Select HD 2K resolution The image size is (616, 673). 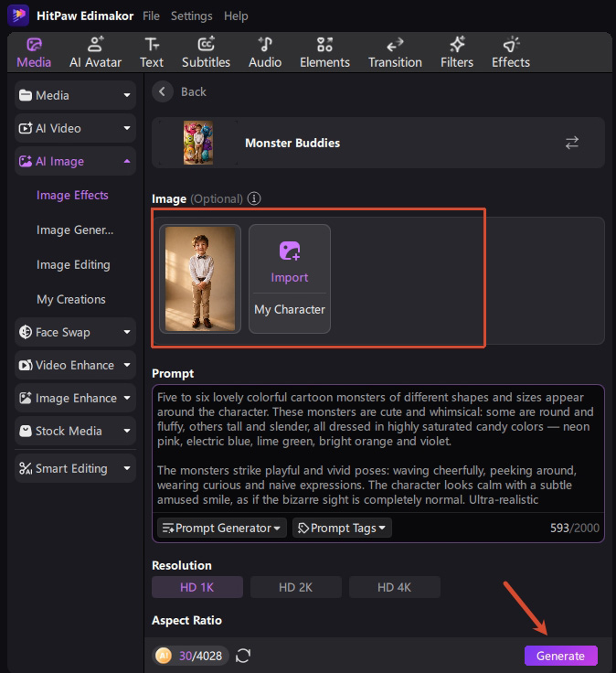pyautogui.click(x=296, y=587)
